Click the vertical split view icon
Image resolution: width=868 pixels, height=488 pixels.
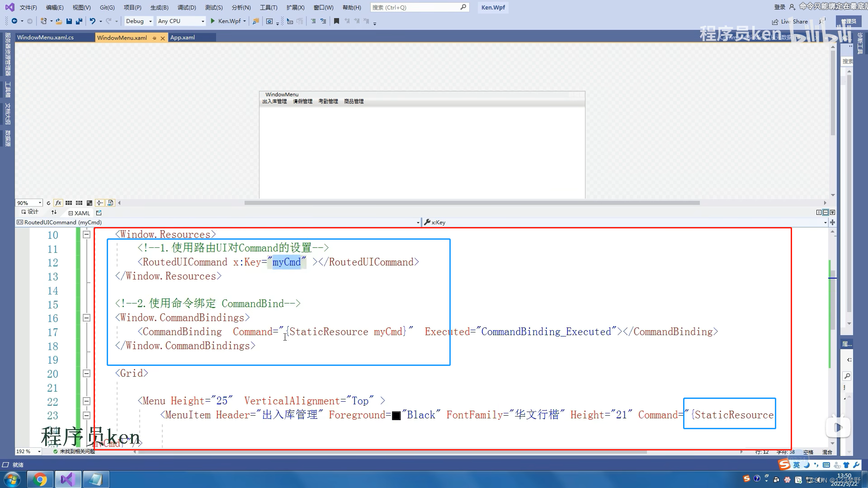click(819, 212)
